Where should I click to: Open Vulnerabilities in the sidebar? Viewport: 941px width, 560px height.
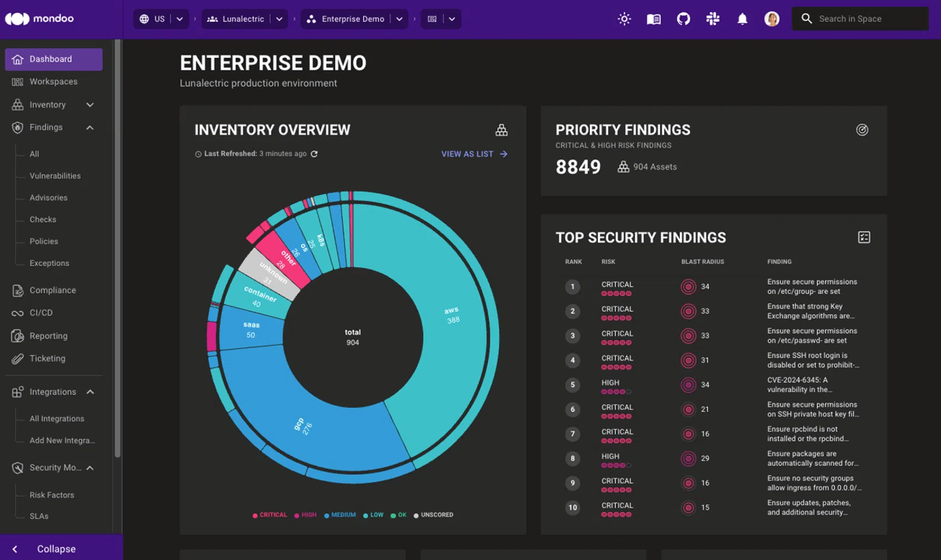coord(55,176)
